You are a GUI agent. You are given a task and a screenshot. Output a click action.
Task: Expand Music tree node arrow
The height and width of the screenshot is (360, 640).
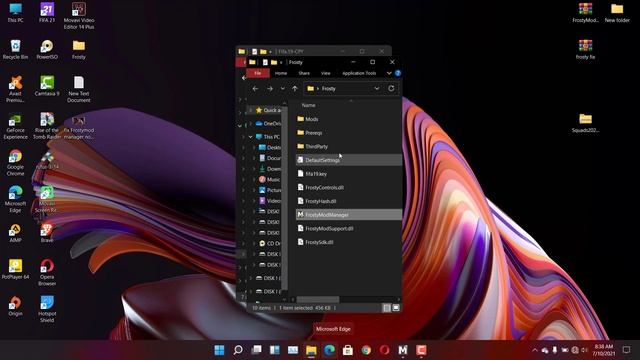tap(254, 180)
